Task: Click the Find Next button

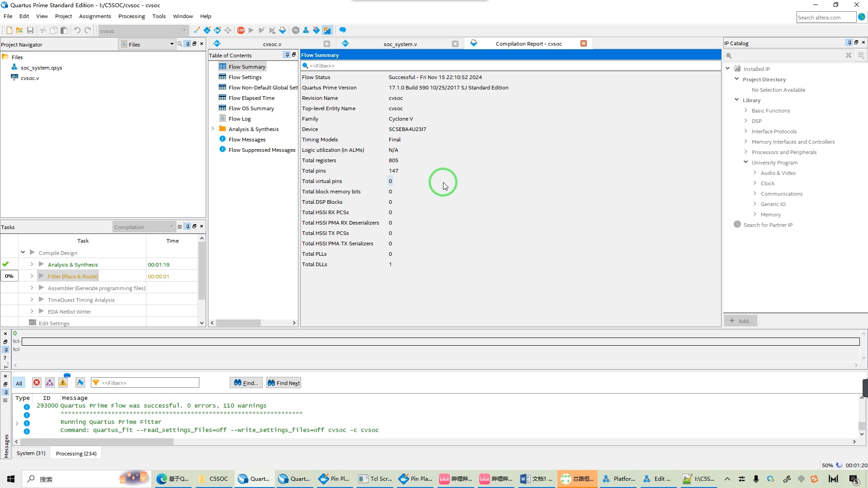Action: coord(283,383)
